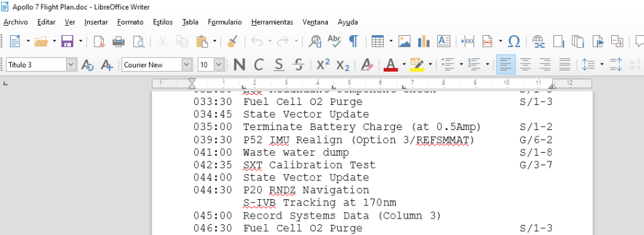Open Find and Replace
The width and height of the screenshot is (644, 235).
[316, 41]
